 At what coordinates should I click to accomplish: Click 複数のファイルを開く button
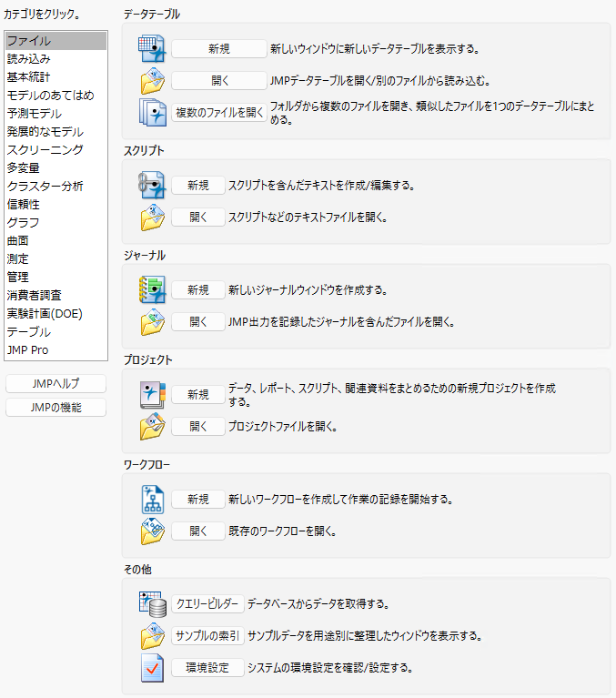click(x=219, y=113)
